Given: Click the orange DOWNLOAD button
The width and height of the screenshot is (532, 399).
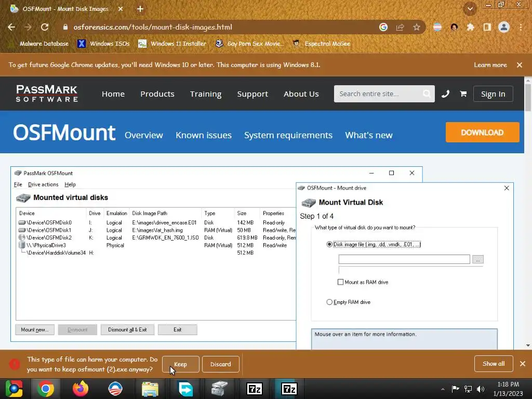Looking at the screenshot, I should click(x=483, y=132).
